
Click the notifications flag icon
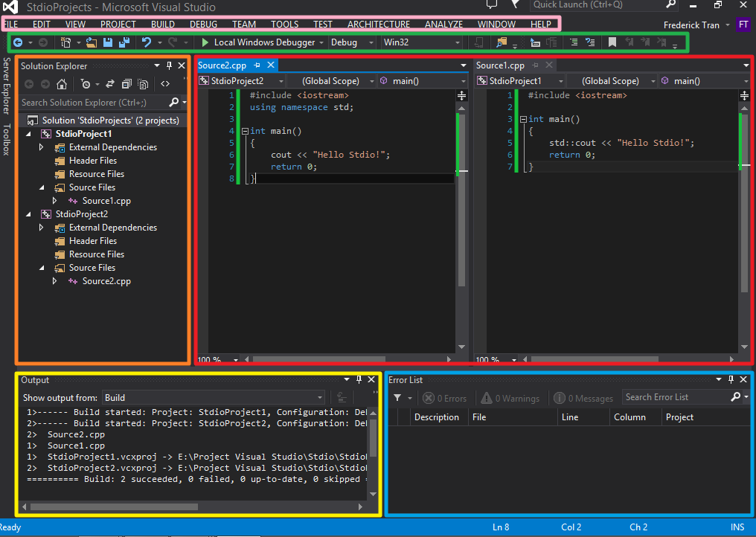point(516,4)
